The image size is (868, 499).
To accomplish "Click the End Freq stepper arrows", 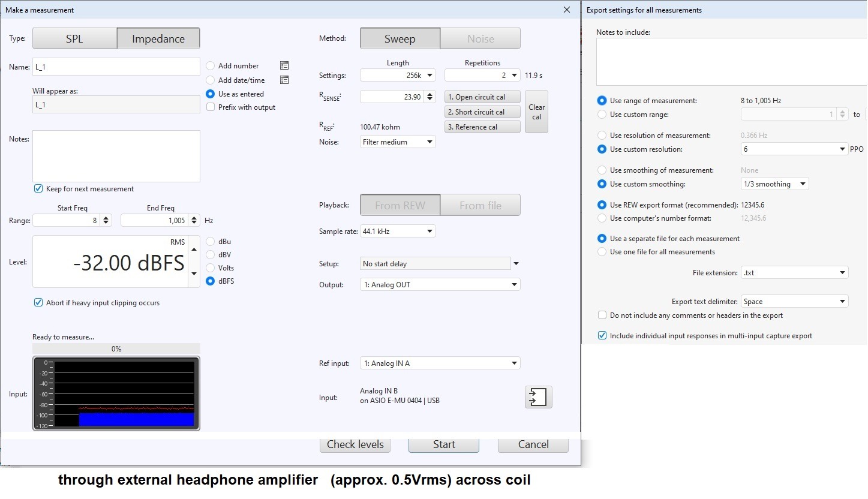I will [194, 221].
